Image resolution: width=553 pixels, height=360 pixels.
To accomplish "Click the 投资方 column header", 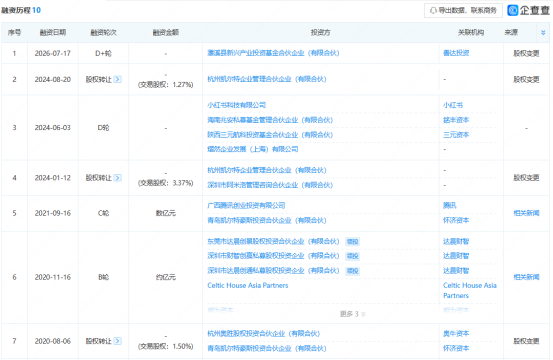I will pos(320,32).
